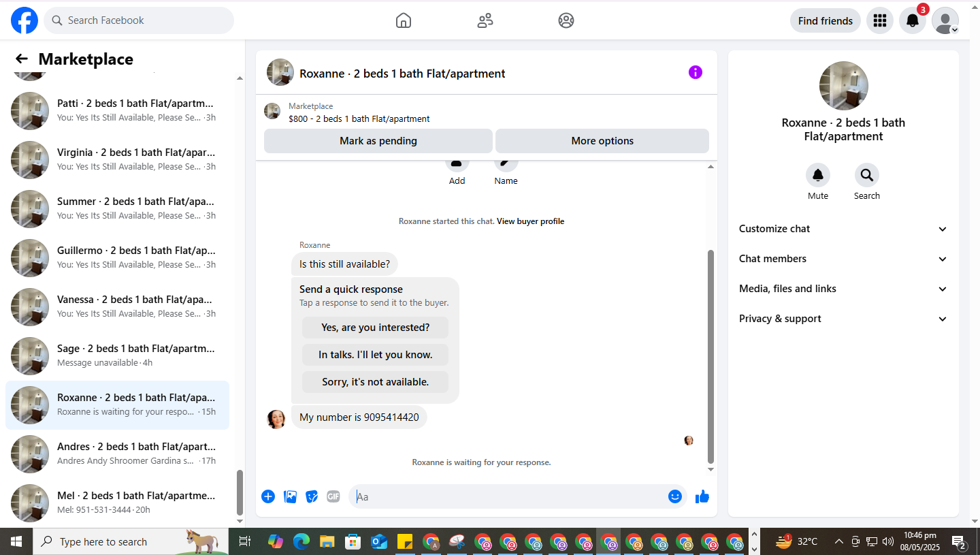Open Microsoft Edge from the taskbar
This screenshot has width=980, height=555.
[301, 541]
